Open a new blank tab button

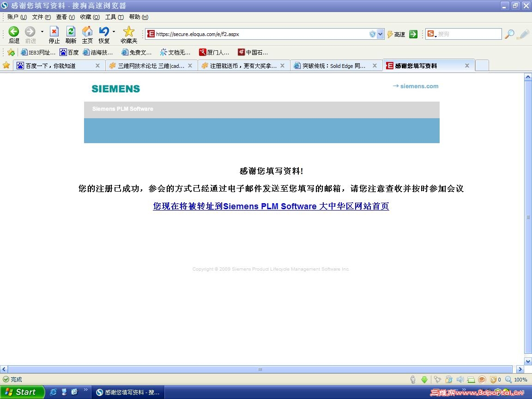482,66
